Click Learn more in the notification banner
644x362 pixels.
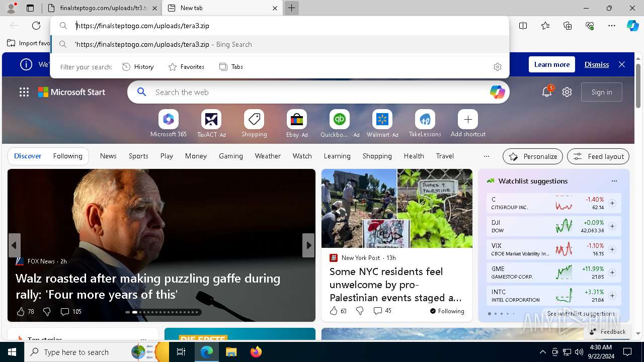(x=552, y=64)
